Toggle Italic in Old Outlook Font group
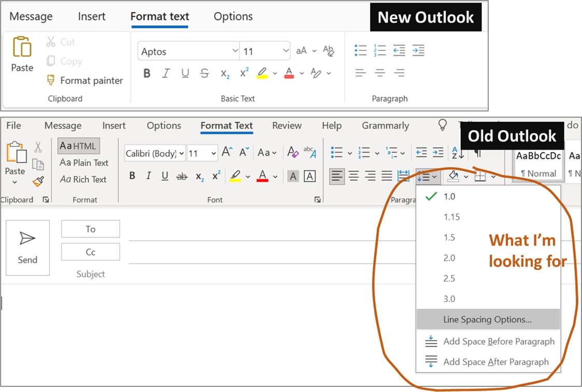Viewport: 582px width, 392px height. [x=148, y=176]
